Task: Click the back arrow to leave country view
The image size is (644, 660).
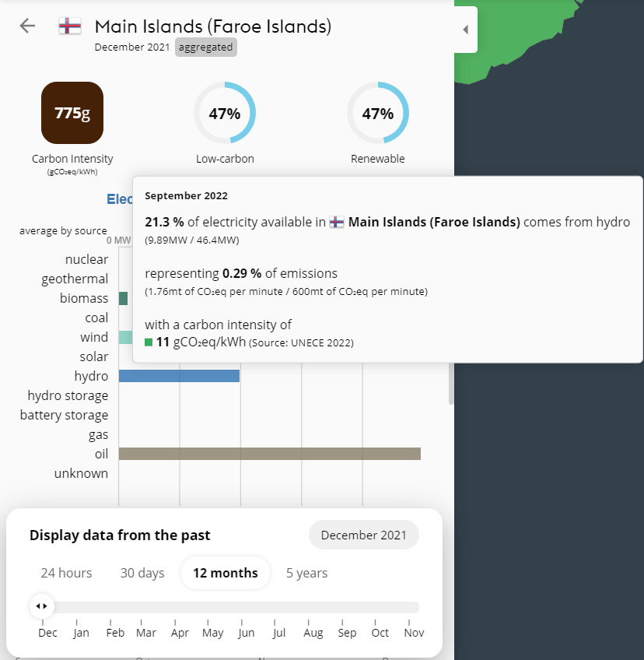Action: pos(26,26)
